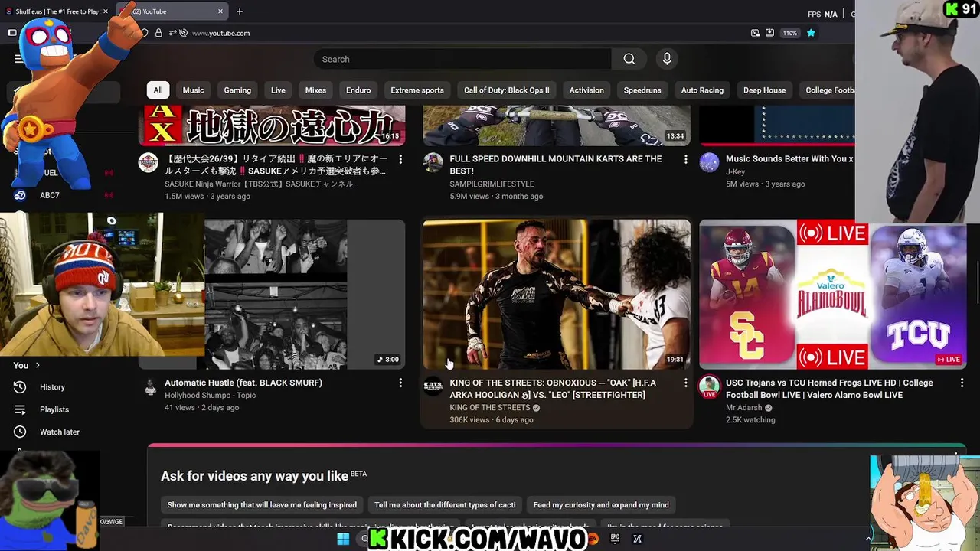The image size is (980, 551).
Task: Click the Playlists icon in the sidebar
Action: pyautogui.click(x=20, y=409)
